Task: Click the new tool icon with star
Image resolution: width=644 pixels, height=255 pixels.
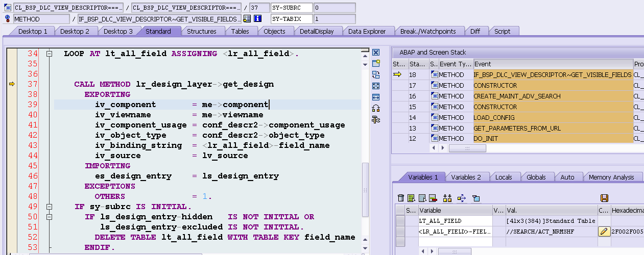Action: 376,63
